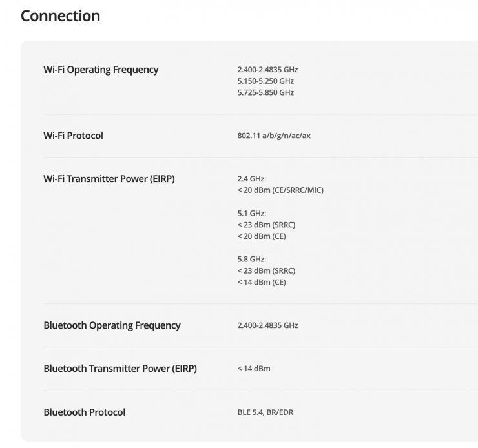
Task: Click < 23 dBm (SRRC) under 5.8 GHz
Action: click(266, 270)
